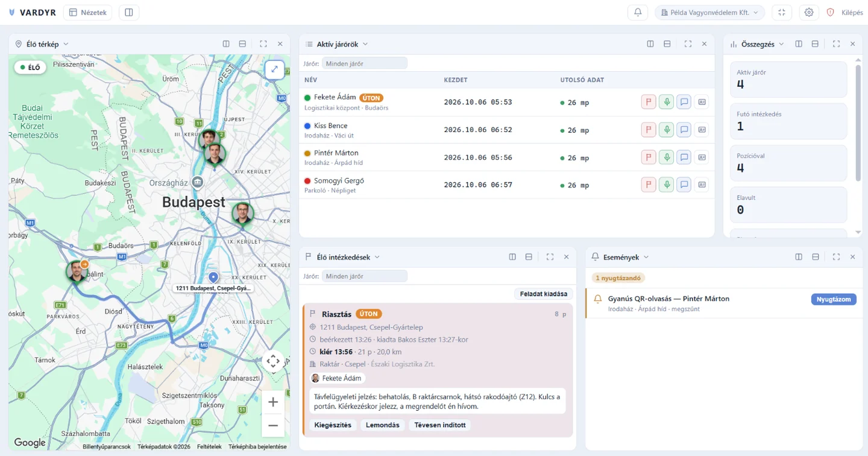The height and width of the screenshot is (456, 868).
Task: Click the map pan control
Action: click(273, 361)
